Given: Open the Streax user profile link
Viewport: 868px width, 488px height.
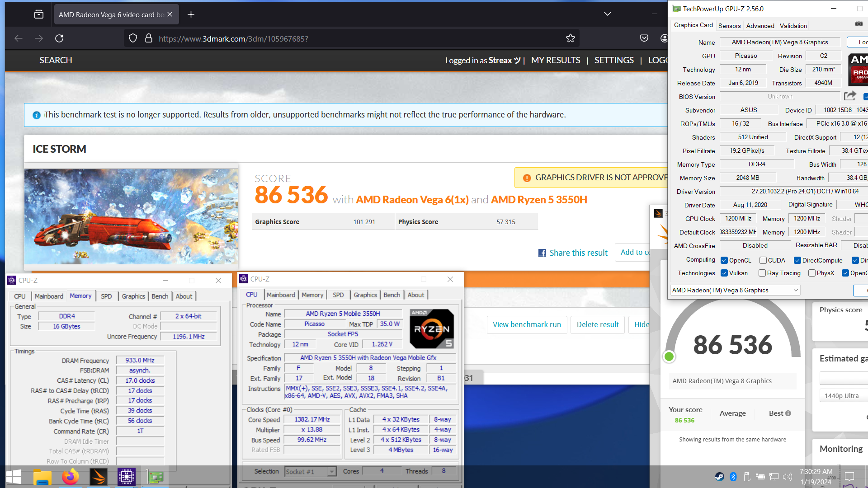Looking at the screenshot, I should click(x=505, y=61).
